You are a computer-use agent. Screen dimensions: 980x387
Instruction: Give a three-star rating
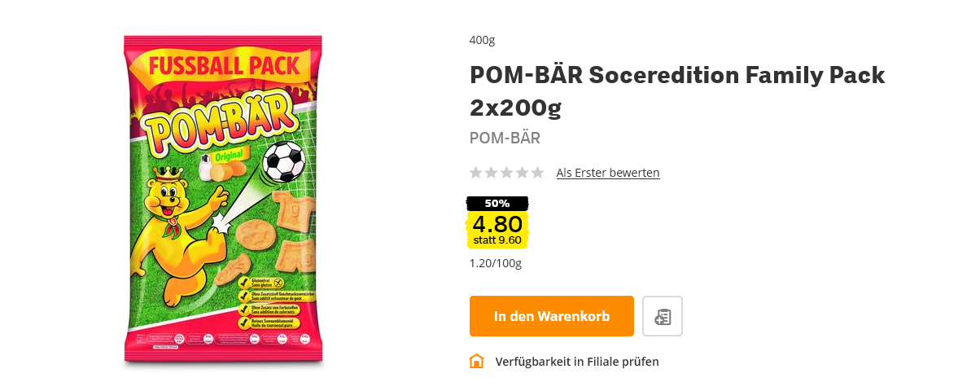(506, 173)
